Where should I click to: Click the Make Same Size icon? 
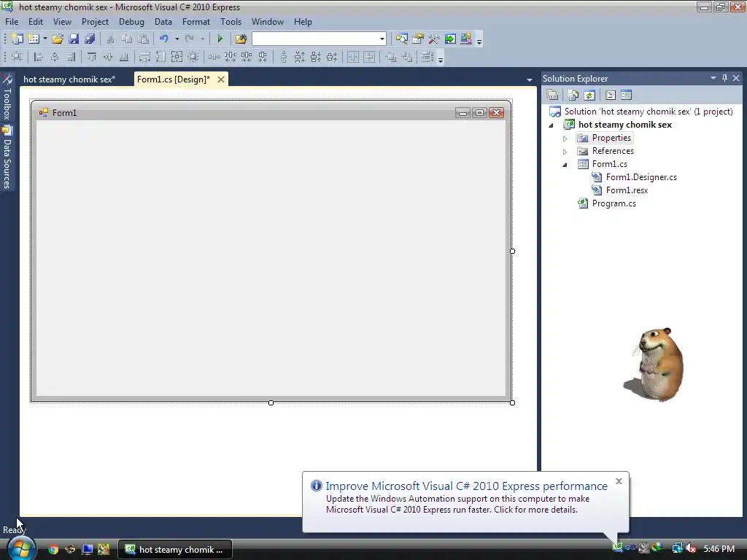tap(177, 57)
